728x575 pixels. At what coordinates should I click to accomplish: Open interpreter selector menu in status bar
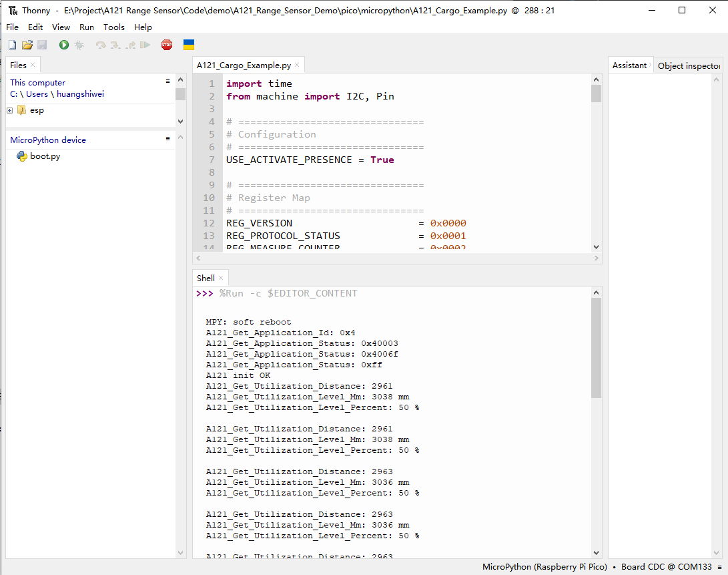point(719,567)
